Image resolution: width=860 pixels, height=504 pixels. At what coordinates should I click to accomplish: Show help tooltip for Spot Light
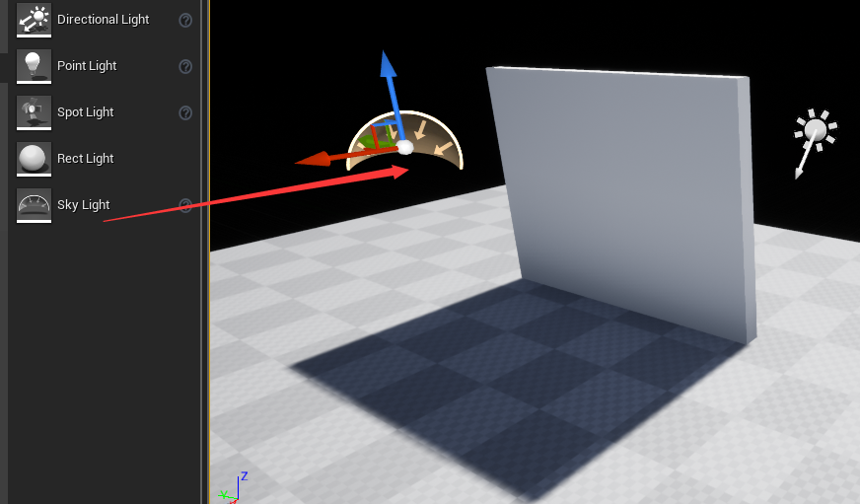point(185,112)
